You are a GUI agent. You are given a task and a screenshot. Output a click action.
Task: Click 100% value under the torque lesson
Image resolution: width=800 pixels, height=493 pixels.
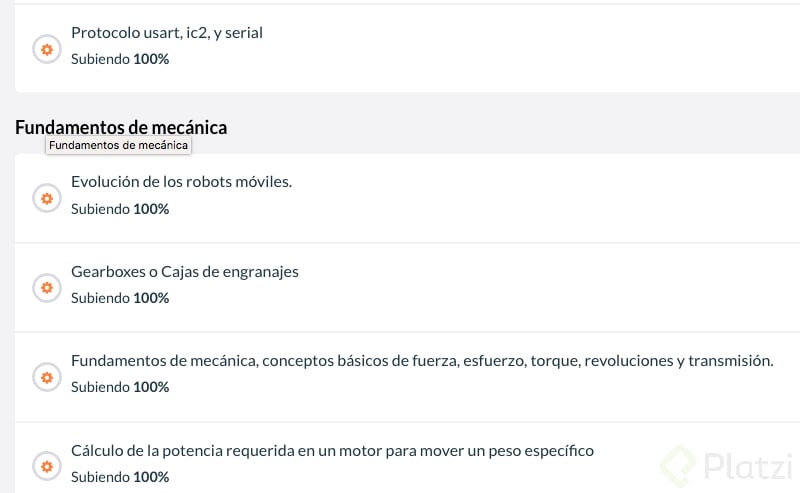[x=151, y=387]
